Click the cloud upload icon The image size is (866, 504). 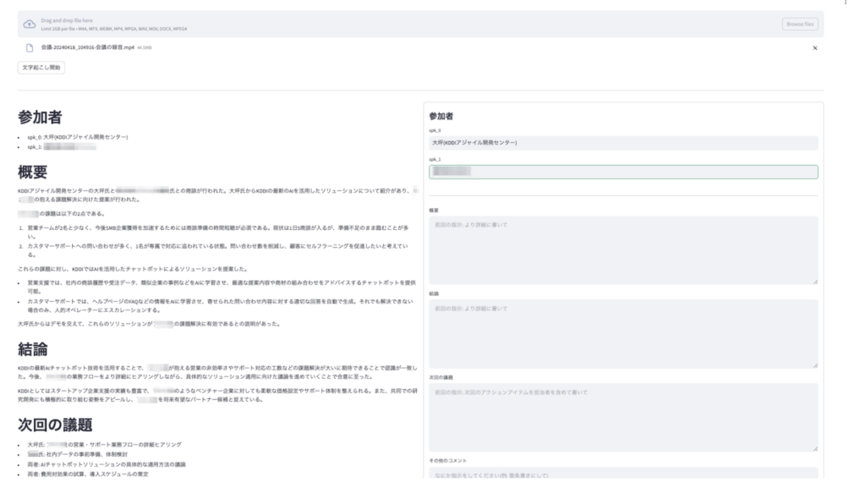tap(30, 24)
